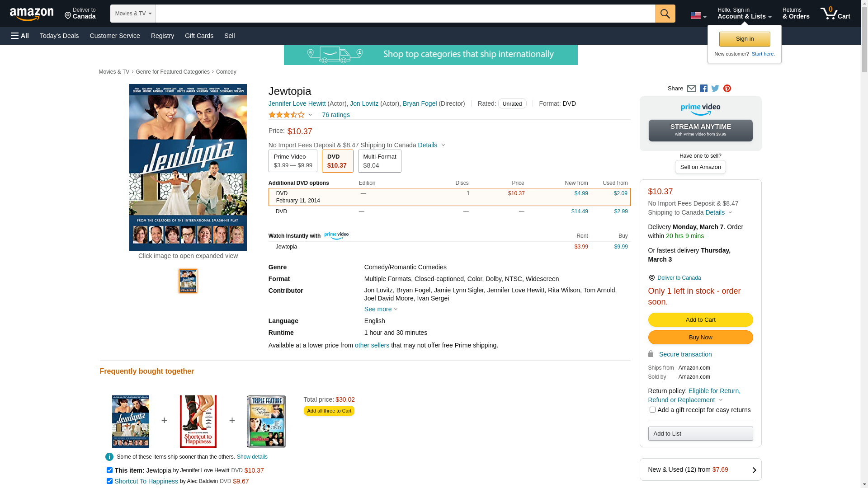Viewport: 868px width, 488px height.
Task: Share via email envelope icon
Action: tap(691, 89)
